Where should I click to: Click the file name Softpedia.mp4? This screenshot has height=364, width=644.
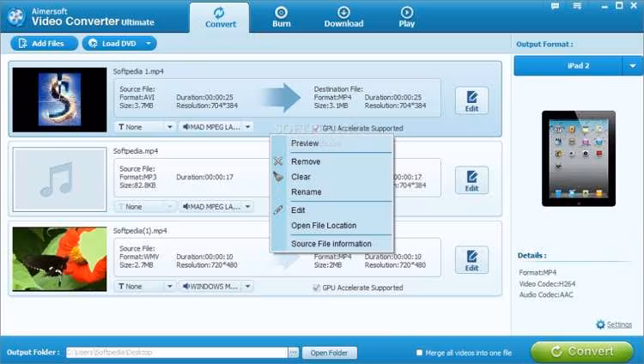coord(136,151)
